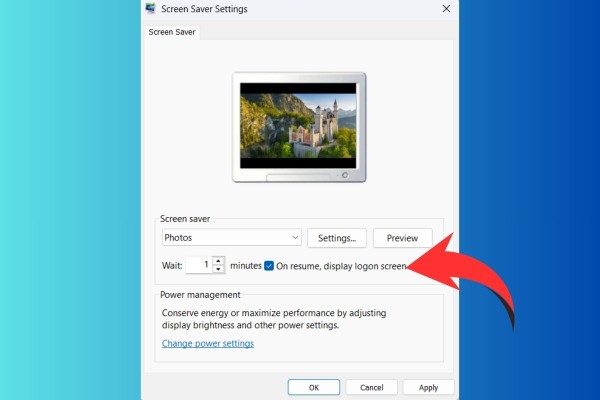Click the Wait: label
The image size is (600, 400).
(x=171, y=266)
